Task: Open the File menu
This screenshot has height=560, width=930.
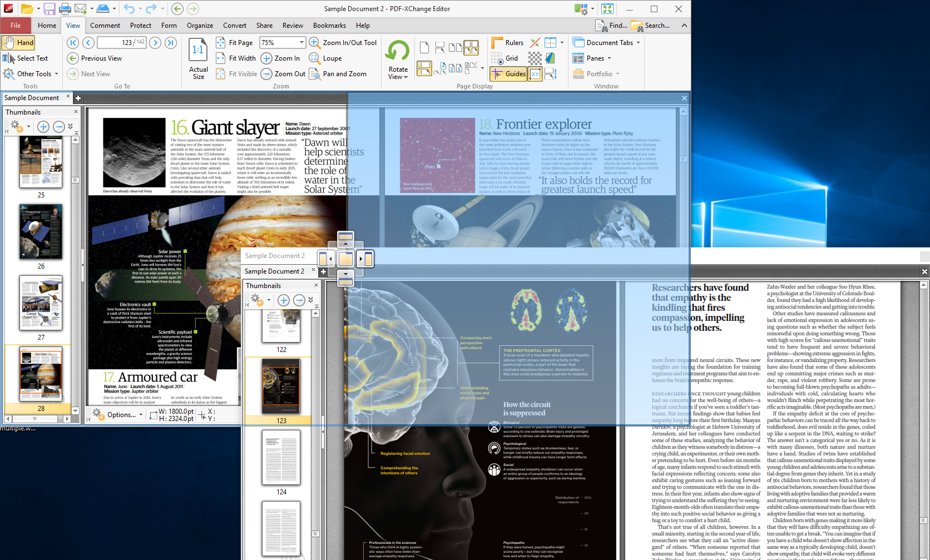Action: 16,25
